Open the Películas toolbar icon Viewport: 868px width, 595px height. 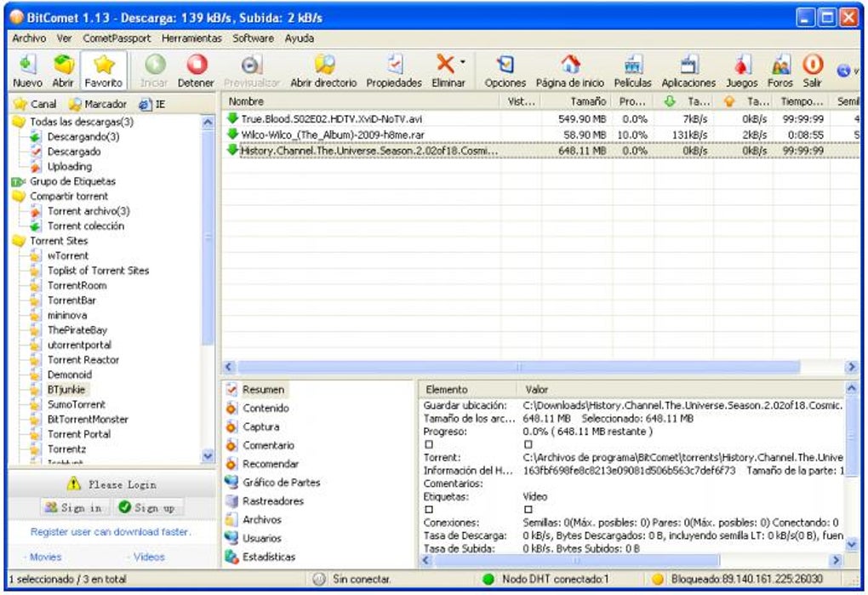633,66
